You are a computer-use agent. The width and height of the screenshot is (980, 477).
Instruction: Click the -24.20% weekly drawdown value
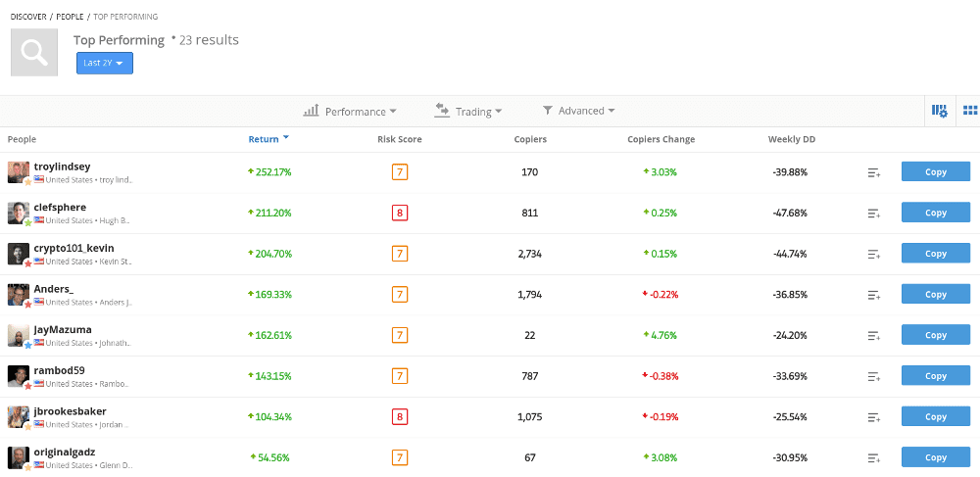(x=790, y=335)
